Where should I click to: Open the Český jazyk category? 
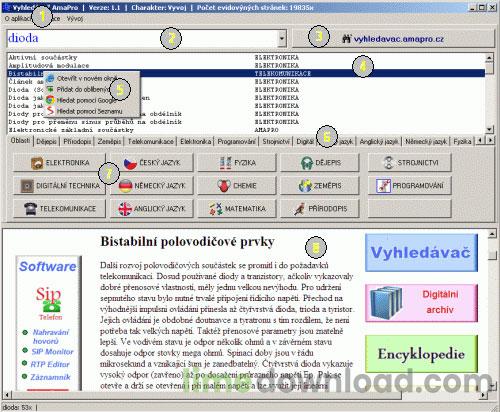[152, 163]
